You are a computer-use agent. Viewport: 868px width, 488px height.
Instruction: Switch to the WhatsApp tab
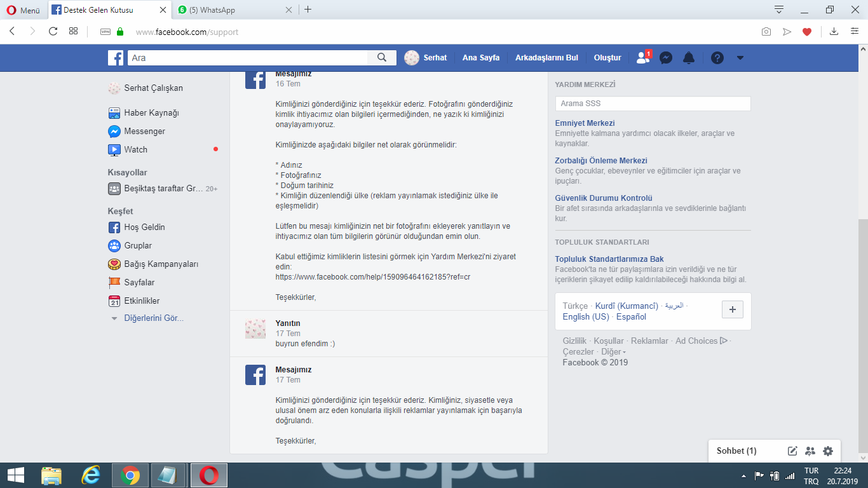(x=235, y=10)
